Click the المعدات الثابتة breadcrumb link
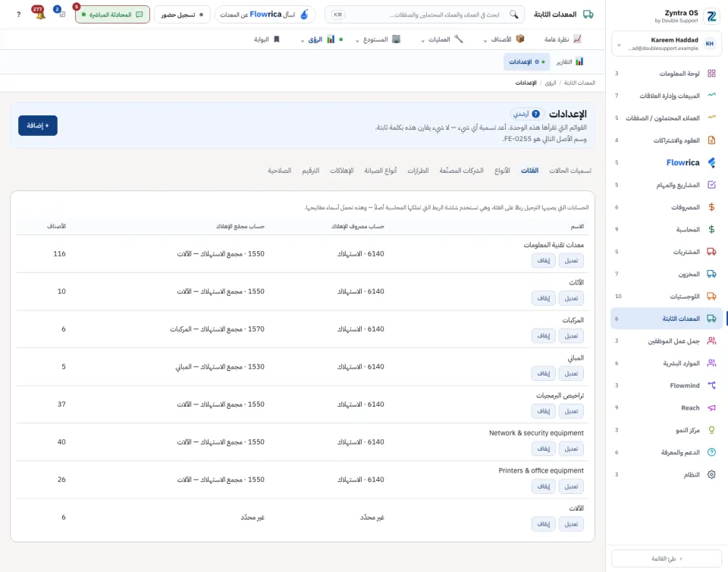The height and width of the screenshot is (572, 728). tap(579, 83)
